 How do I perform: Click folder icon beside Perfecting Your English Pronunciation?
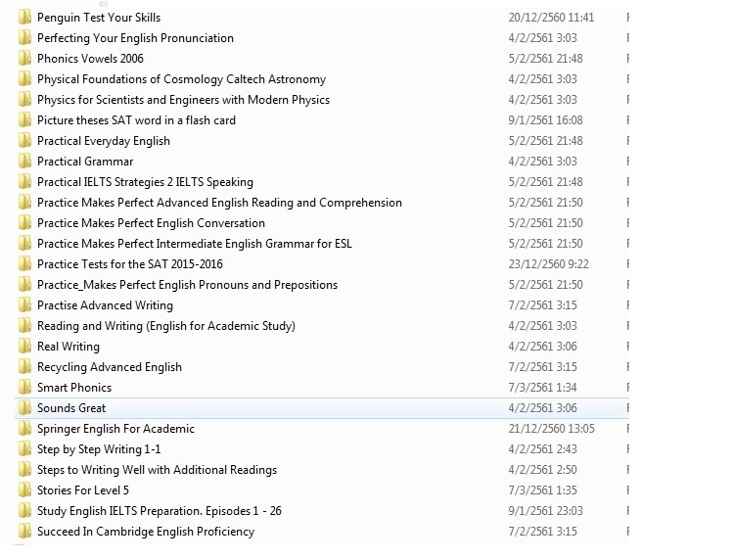(24, 38)
